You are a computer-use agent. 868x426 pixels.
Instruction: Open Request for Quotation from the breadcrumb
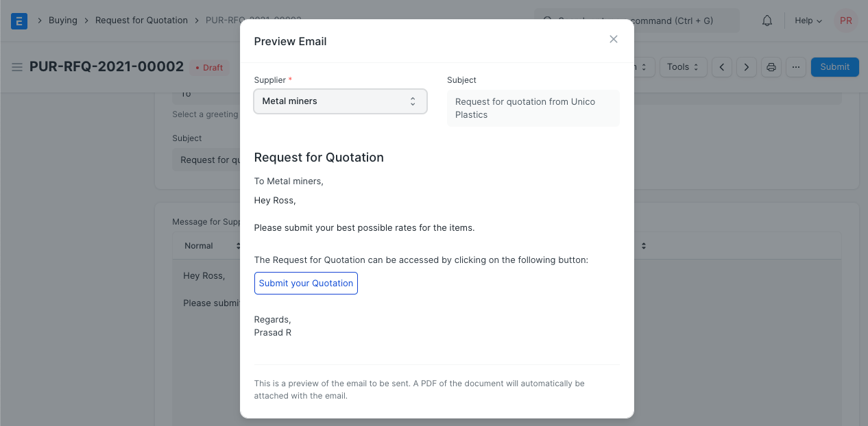tap(141, 20)
